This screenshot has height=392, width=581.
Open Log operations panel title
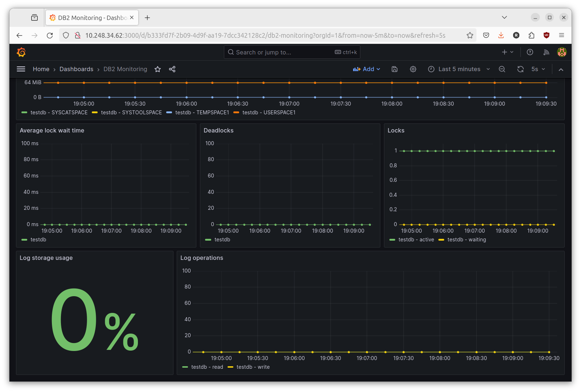(x=202, y=258)
